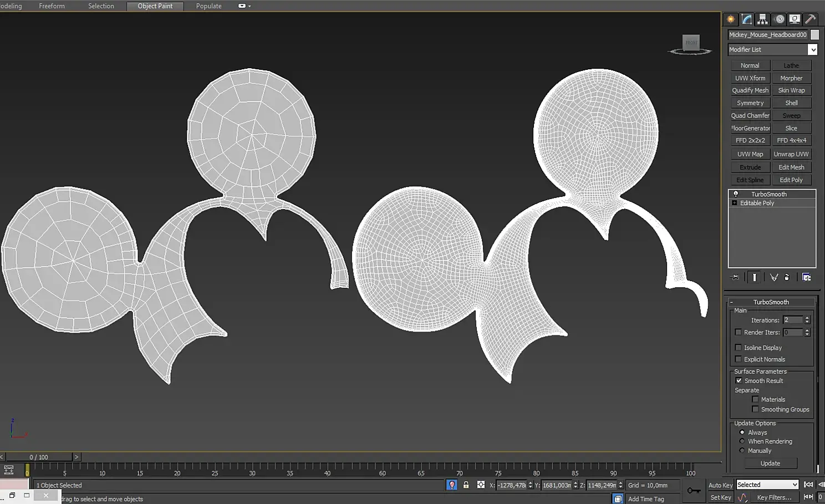Open the Create command panel tab
Image resolution: width=825 pixels, height=504 pixels.
(x=731, y=19)
